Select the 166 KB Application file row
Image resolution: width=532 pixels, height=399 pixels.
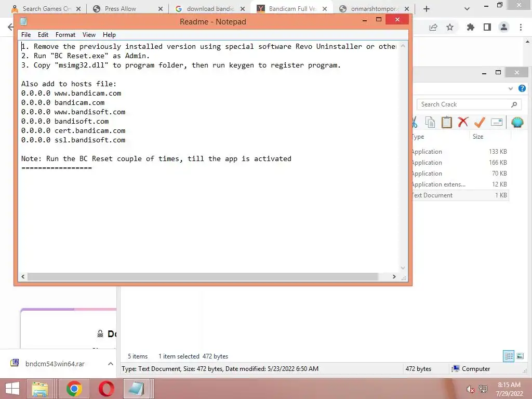click(460, 163)
